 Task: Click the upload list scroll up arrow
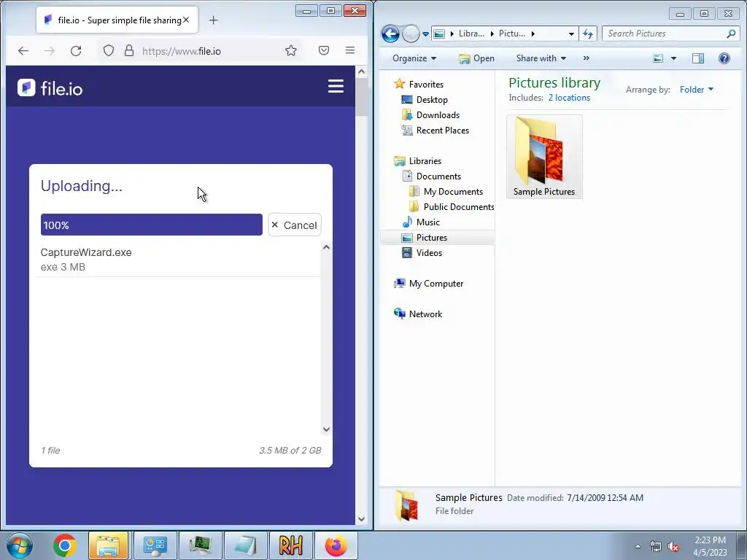(x=326, y=247)
